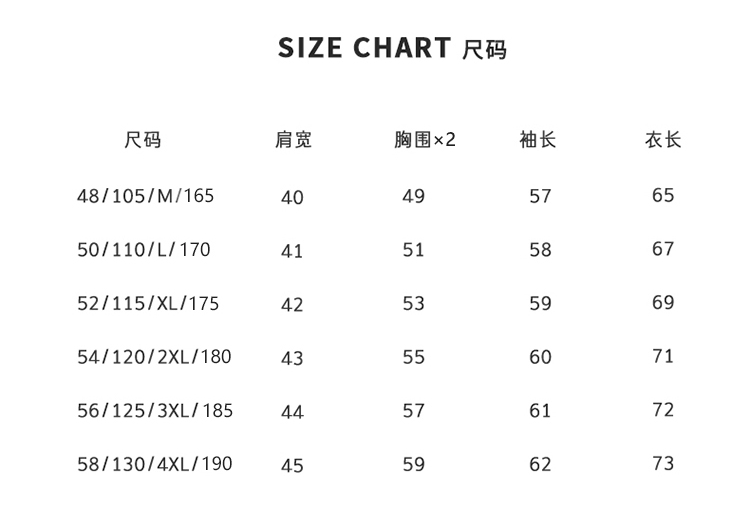Viewport: 750px width, 510px height.
Task: Select sleeve length value 62
Action: [540, 464]
